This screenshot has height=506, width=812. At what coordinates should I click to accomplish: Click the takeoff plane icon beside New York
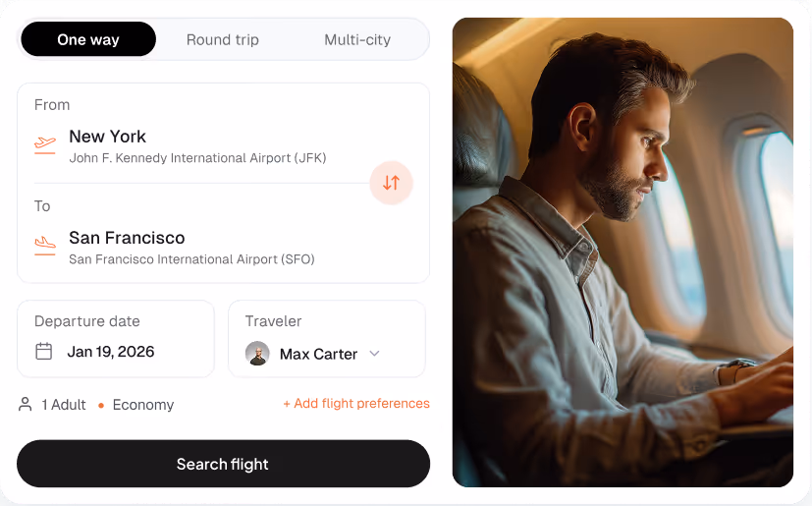pos(45,144)
